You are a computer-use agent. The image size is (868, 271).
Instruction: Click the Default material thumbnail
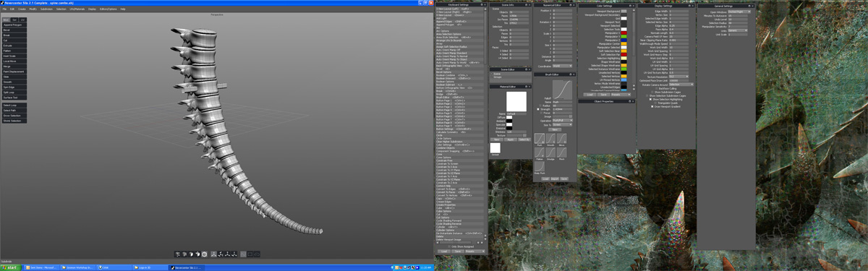495,147
